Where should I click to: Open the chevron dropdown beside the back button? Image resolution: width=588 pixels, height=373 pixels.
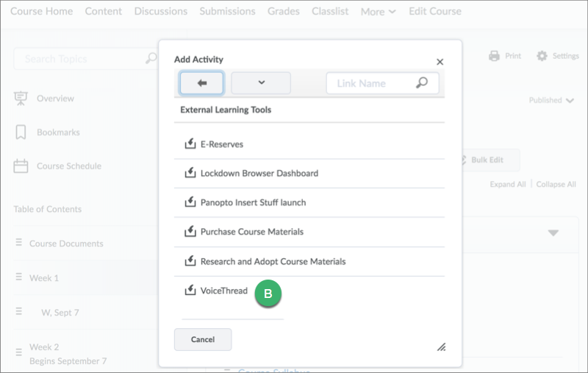(261, 83)
